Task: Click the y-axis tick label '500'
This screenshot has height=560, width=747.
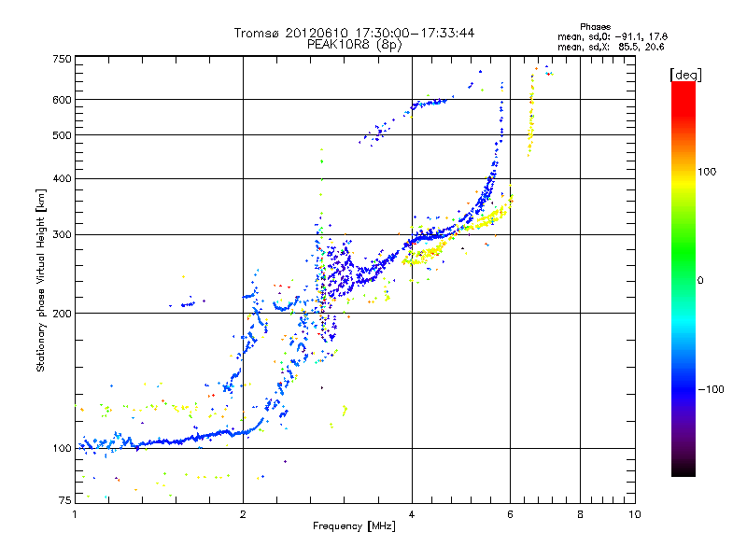Action: (x=62, y=135)
